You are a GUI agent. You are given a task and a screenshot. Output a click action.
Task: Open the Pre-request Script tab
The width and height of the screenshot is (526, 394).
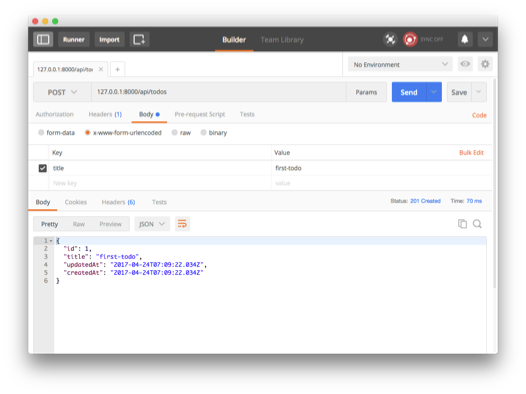200,114
